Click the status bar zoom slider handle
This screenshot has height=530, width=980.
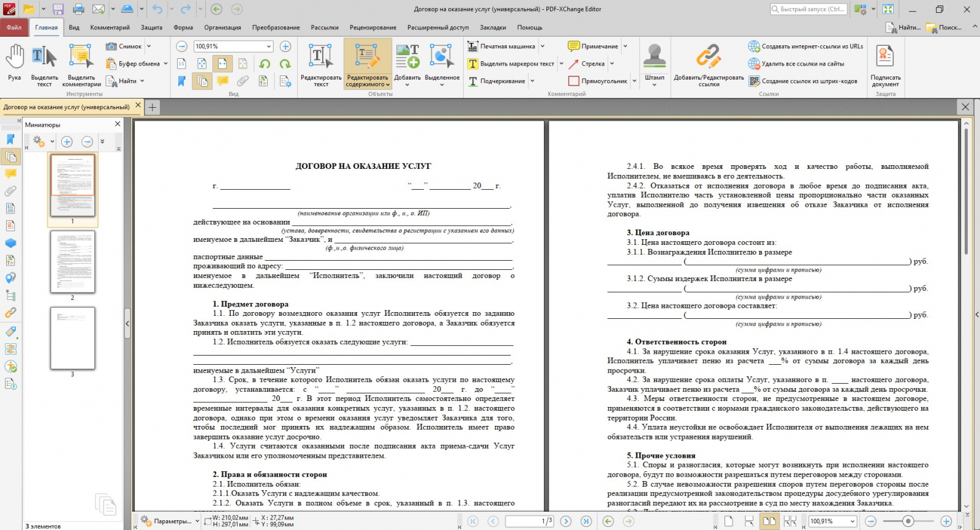pyautogui.click(x=908, y=521)
